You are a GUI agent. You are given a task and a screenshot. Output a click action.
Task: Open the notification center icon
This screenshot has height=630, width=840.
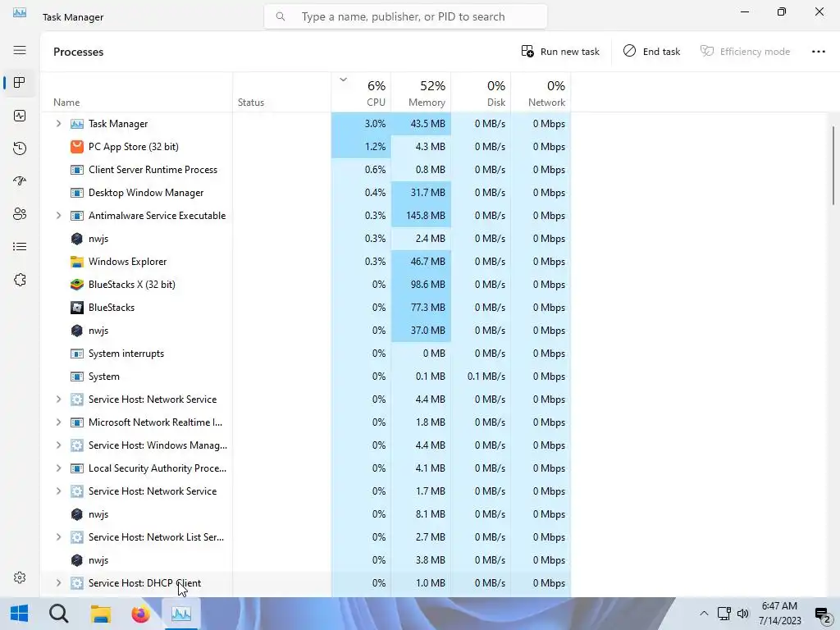tap(822, 614)
